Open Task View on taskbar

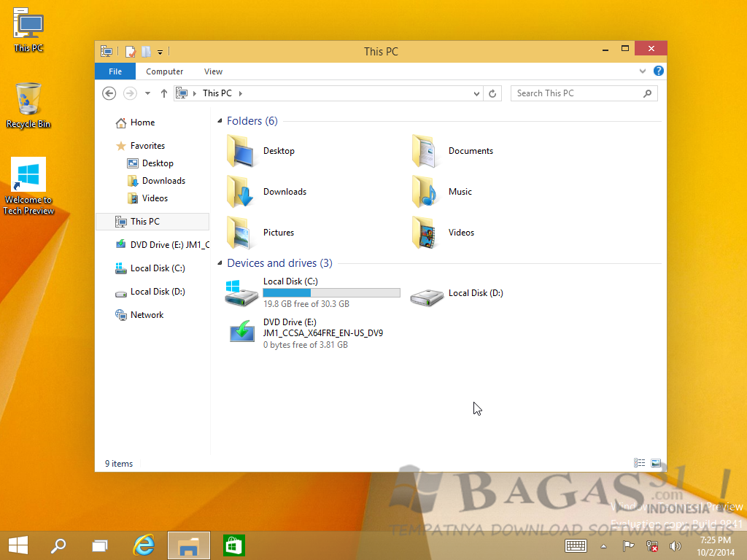(x=100, y=545)
